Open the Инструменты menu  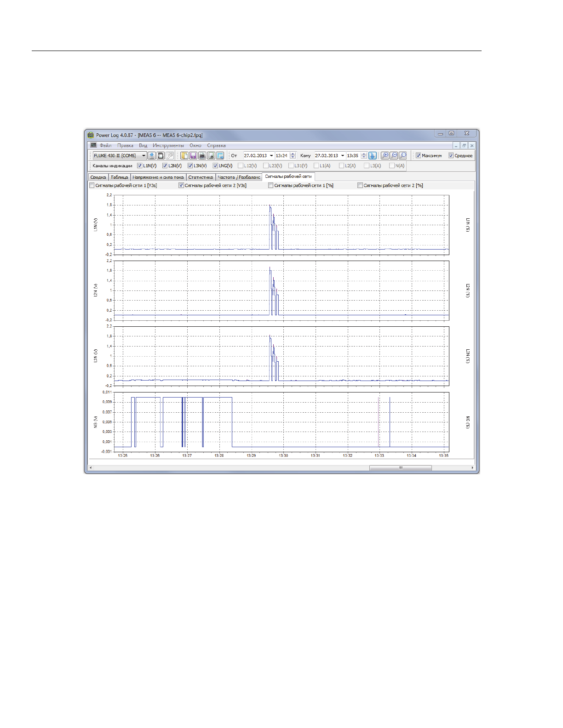coord(168,146)
